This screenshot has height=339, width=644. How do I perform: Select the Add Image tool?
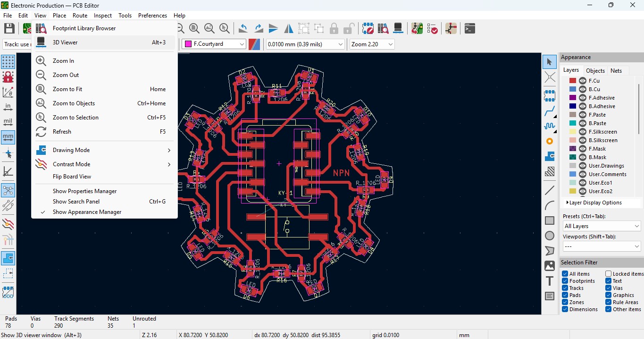tap(550, 266)
